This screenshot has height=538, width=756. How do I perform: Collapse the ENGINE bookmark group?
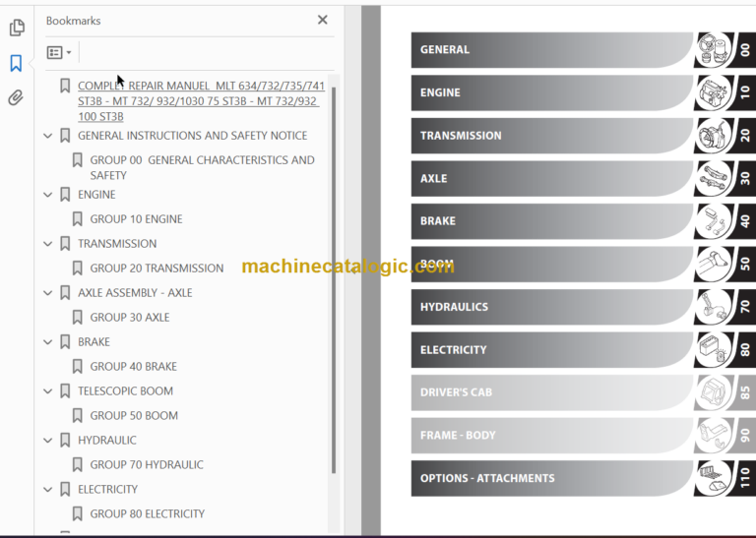pyautogui.click(x=47, y=195)
